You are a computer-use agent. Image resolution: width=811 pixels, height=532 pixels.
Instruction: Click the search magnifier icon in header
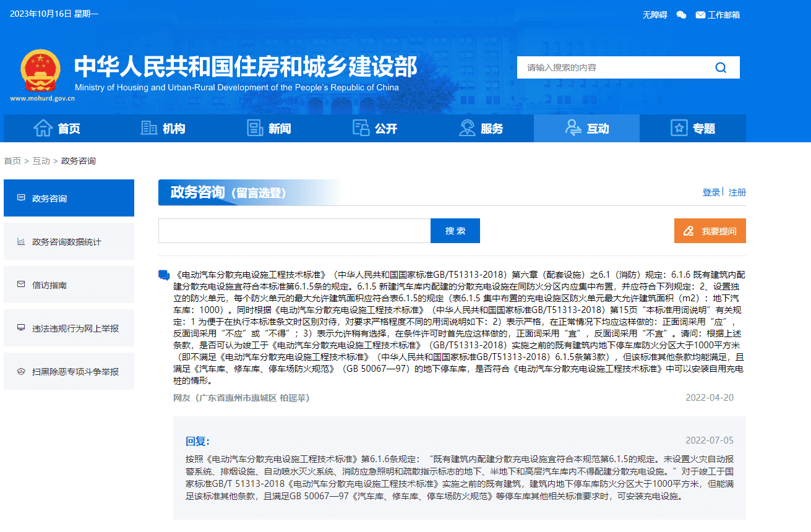pos(721,67)
